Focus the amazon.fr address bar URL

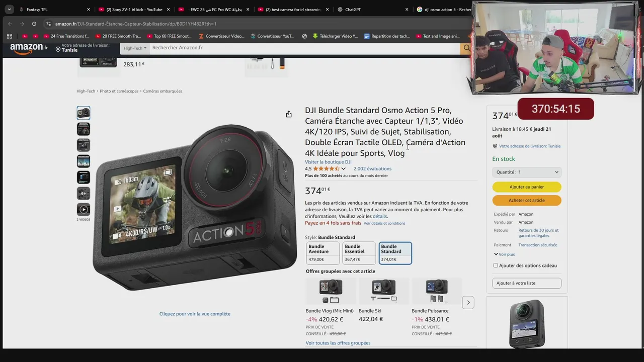pos(136,24)
